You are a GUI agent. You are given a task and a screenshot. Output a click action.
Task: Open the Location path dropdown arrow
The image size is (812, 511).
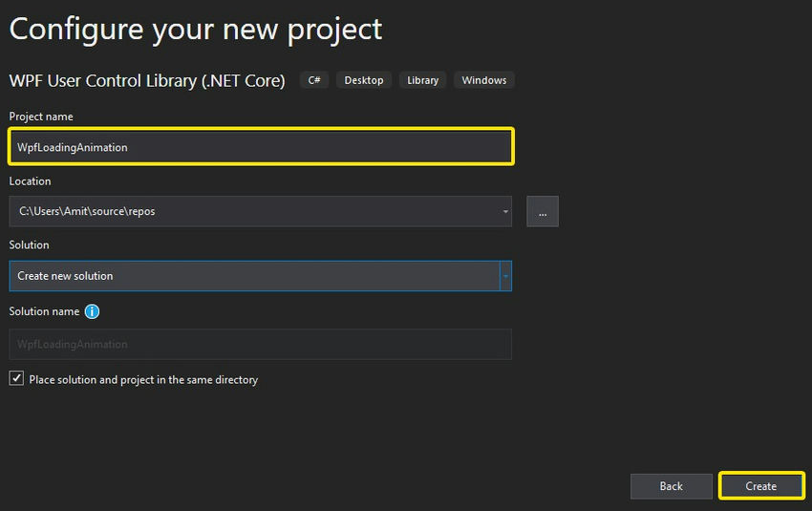pyautogui.click(x=504, y=212)
